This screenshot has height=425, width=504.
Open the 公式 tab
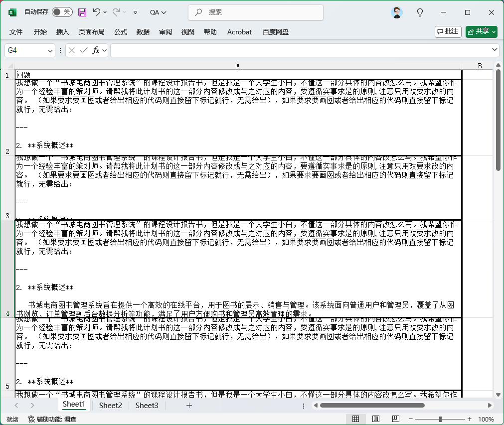121,32
